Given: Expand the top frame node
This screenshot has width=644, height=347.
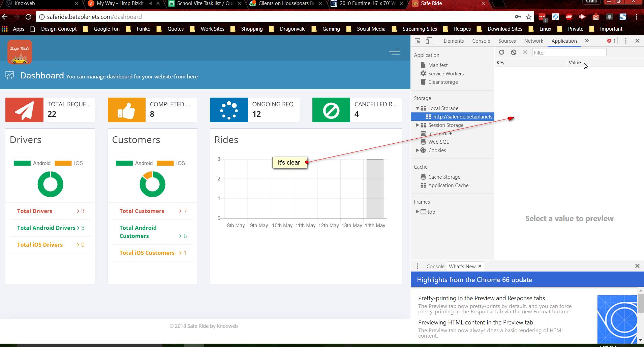Looking at the screenshot, I should (418, 212).
